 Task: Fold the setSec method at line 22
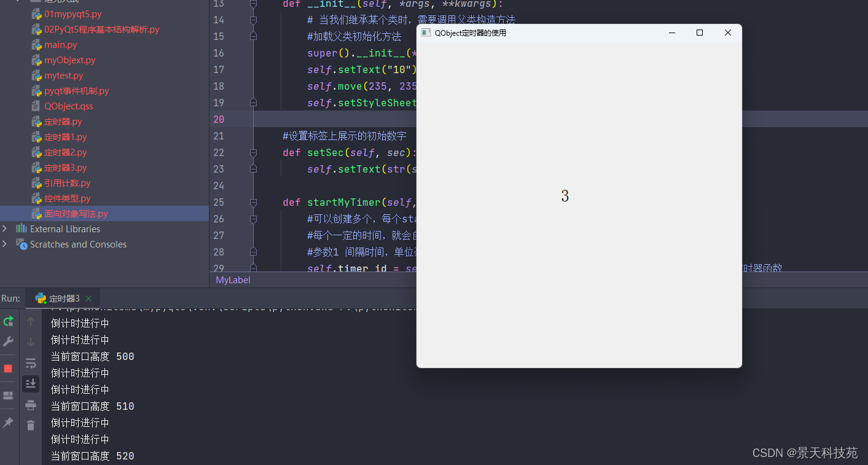click(253, 152)
